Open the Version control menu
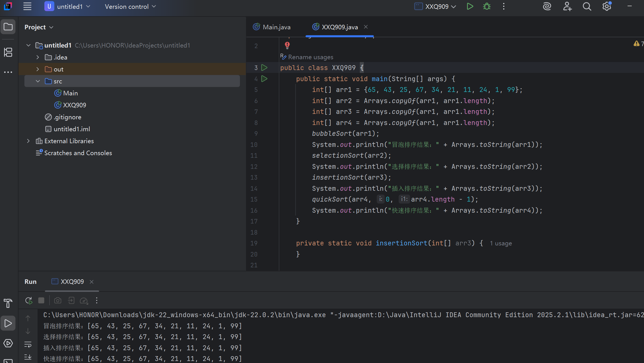This screenshot has width=644, height=363. (130, 6)
